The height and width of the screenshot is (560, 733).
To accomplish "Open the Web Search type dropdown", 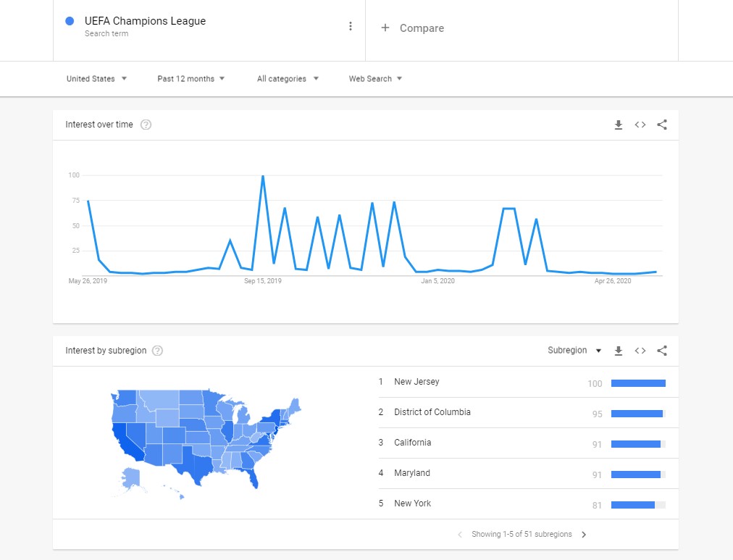I will pyautogui.click(x=375, y=79).
